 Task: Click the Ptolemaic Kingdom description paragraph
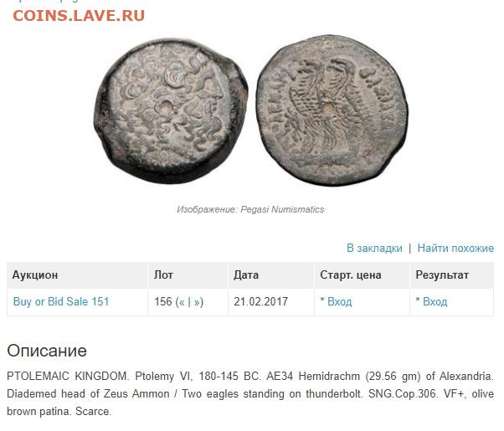point(250,393)
